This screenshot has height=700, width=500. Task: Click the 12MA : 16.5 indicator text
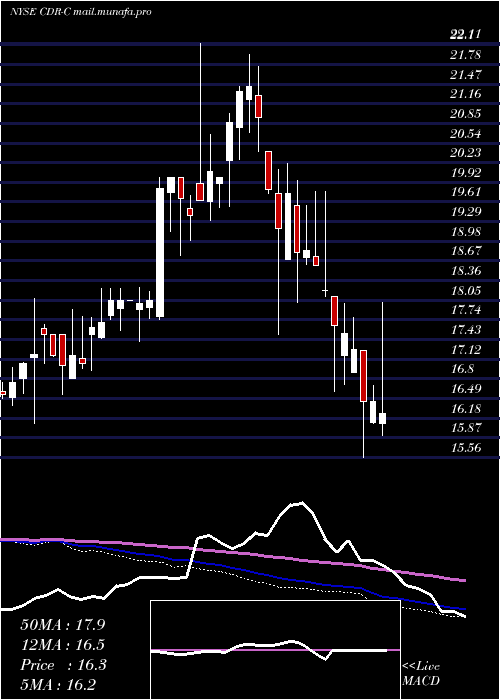pos(63,645)
